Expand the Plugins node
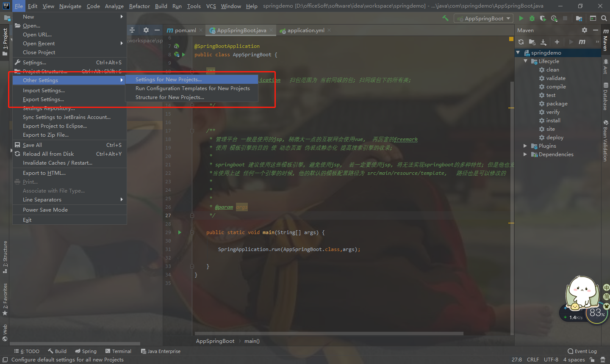The image size is (610, 364). point(525,146)
